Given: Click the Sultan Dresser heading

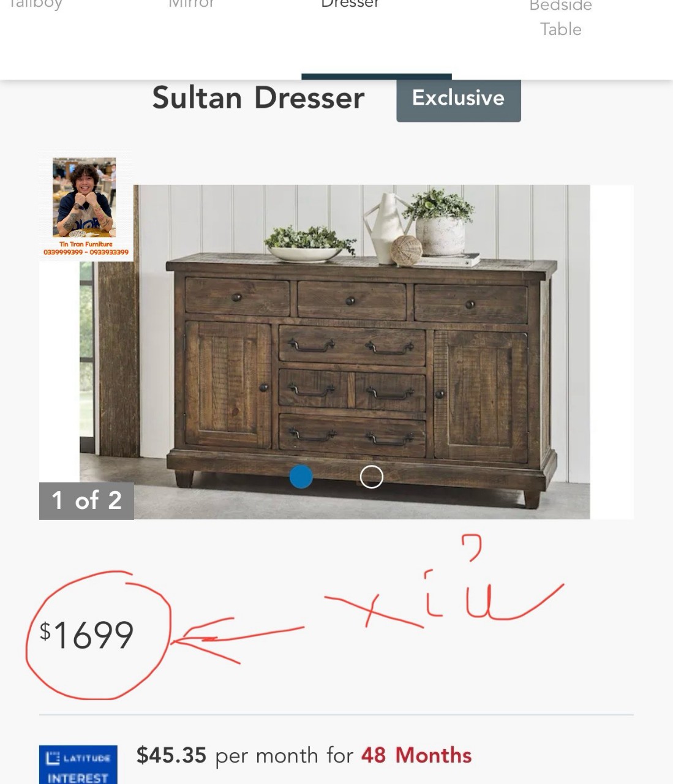Looking at the screenshot, I should (258, 98).
